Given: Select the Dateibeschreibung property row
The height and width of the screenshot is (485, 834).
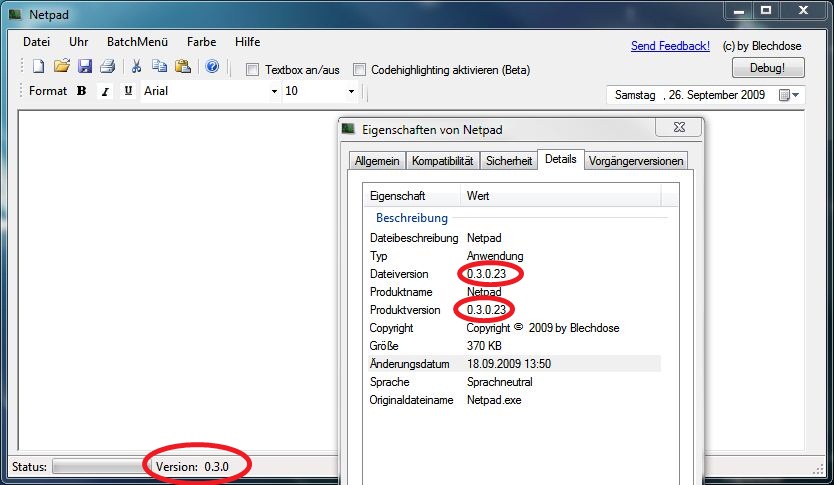Looking at the screenshot, I should coord(515,238).
